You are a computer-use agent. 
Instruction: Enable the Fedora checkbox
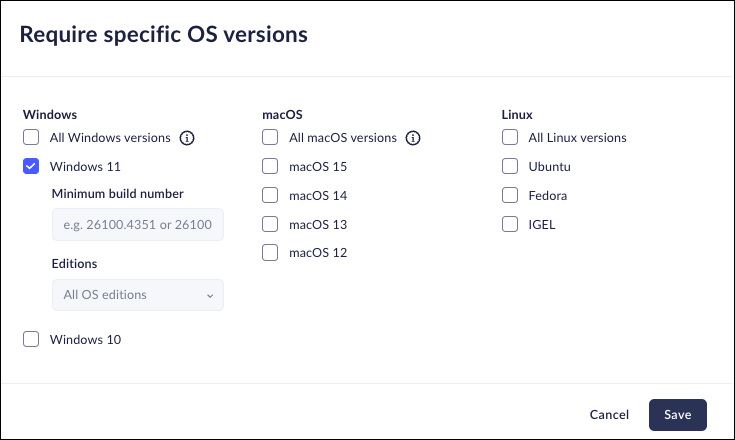[510, 195]
